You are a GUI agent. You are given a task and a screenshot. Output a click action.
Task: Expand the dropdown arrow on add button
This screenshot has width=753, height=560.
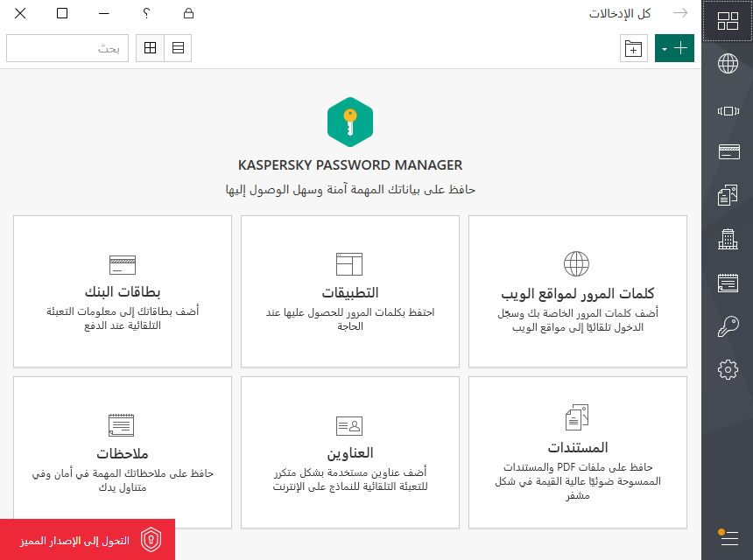[665, 48]
